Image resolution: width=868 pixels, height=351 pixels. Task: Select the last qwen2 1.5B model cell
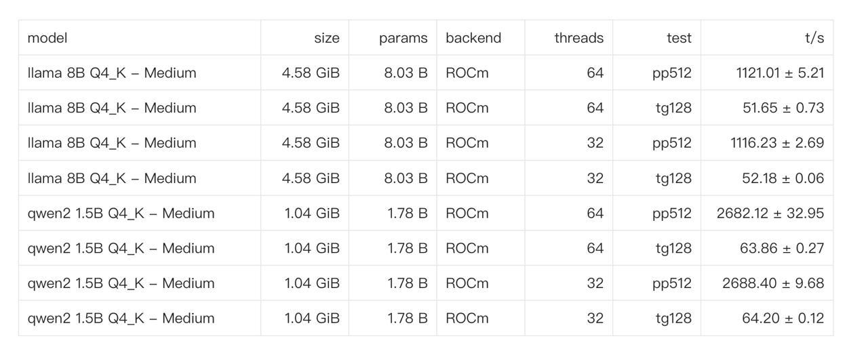(139, 318)
